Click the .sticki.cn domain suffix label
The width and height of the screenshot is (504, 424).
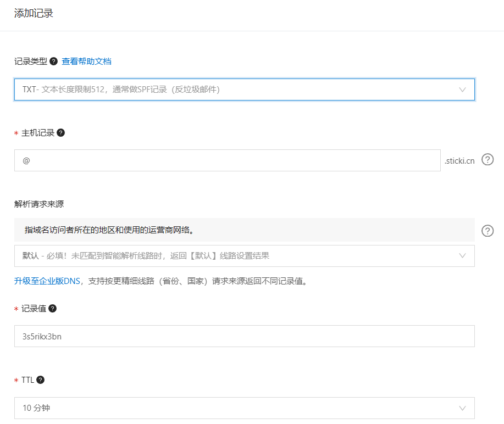click(x=461, y=160)
